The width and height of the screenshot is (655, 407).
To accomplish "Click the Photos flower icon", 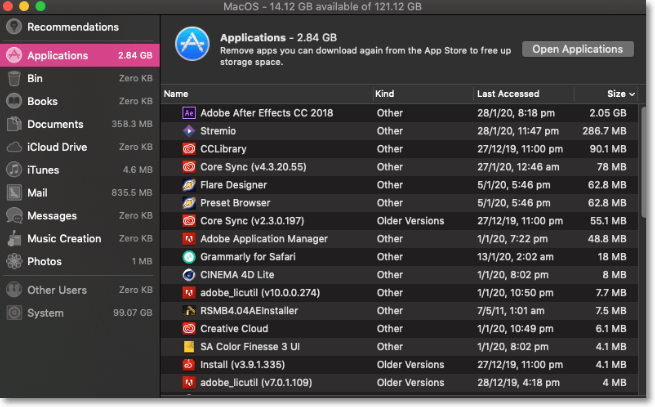I will pos(14,261).
